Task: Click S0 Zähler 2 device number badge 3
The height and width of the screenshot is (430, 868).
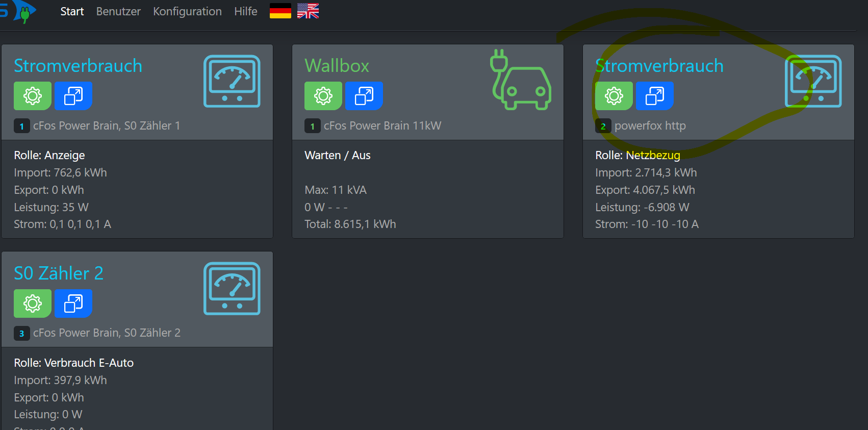Action: coord(21,334)
